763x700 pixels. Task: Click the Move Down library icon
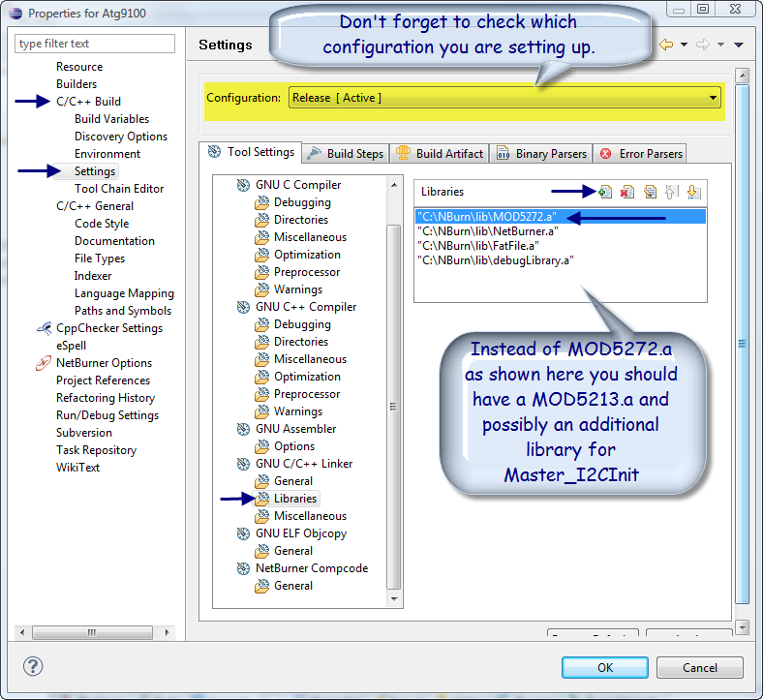click(x=694, y=192)
